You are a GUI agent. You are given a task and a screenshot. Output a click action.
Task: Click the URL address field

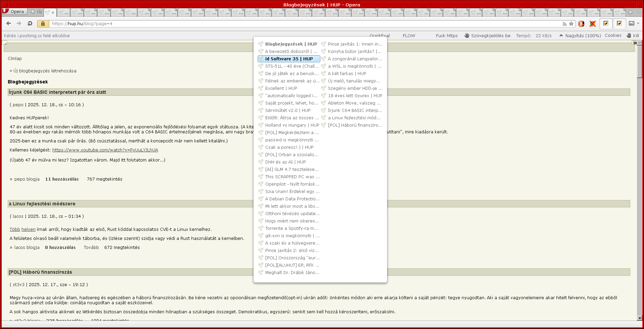pos(302,24)
